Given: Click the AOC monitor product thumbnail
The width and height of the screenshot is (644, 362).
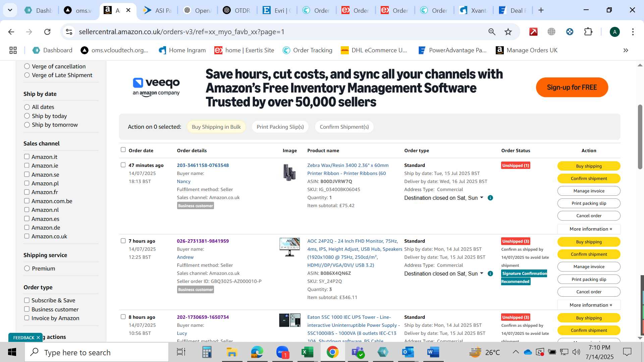Looking at the screenshot, I should point(289,247).
